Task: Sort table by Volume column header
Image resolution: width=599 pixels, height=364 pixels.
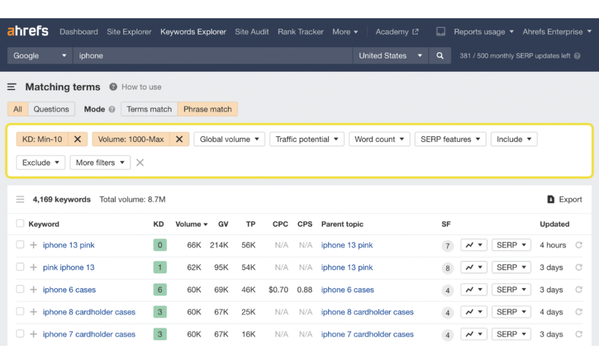Action: point(191,224)
